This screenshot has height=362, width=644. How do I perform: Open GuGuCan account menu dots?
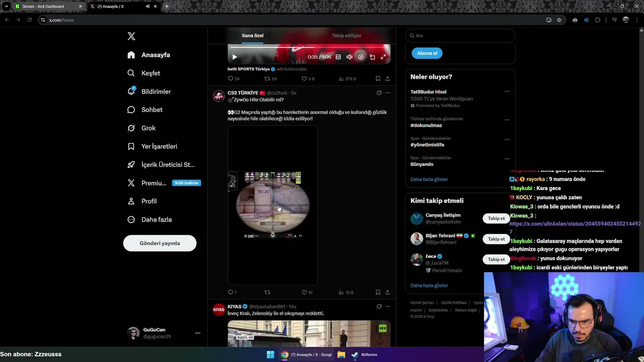(198, 333)
